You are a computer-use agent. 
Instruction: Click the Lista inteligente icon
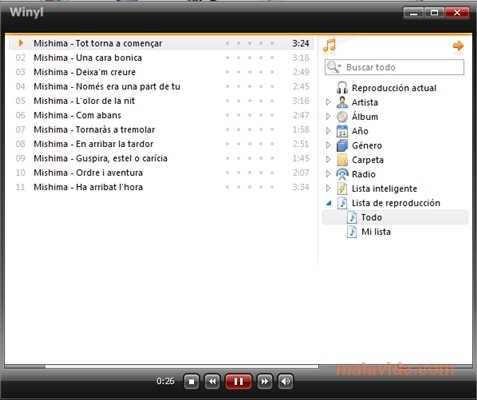(x=342, y=188)
